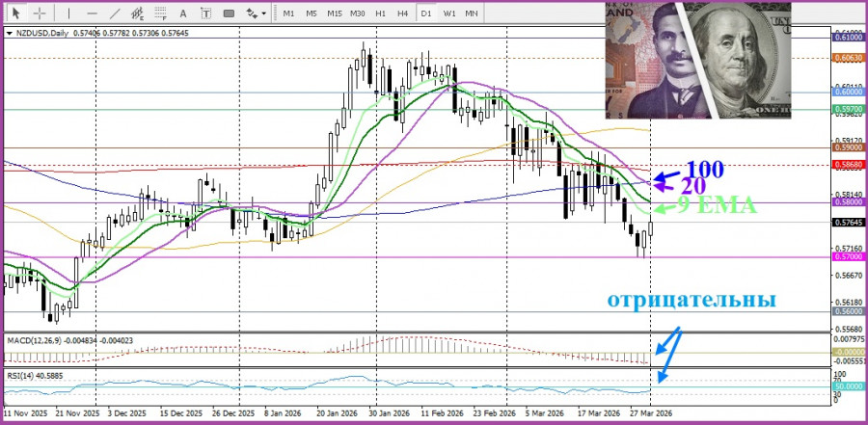The height and width of the screenshot is (425, 868).
Task: Select the text 'A' tool
Action: pyautogui.click(x=184, y=13)
